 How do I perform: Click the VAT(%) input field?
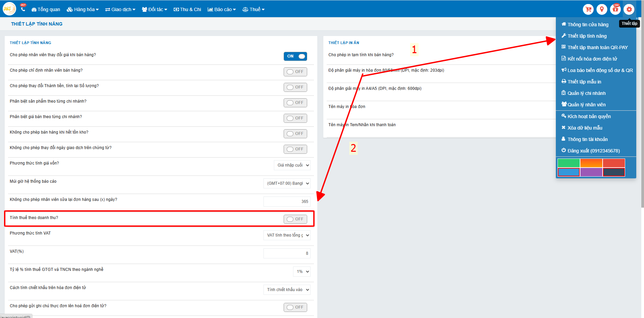point(287,253)
